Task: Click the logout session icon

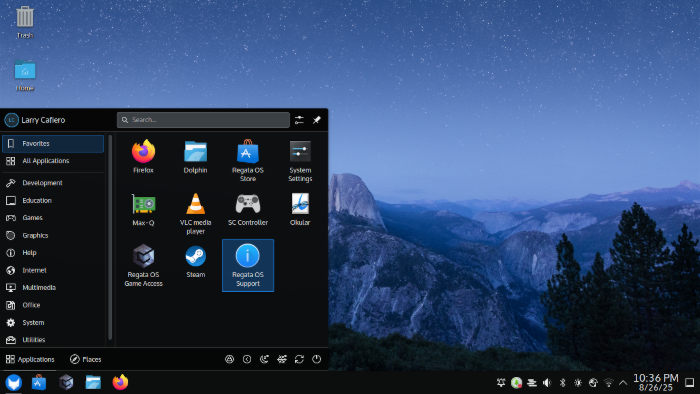Action: [247, 359]
